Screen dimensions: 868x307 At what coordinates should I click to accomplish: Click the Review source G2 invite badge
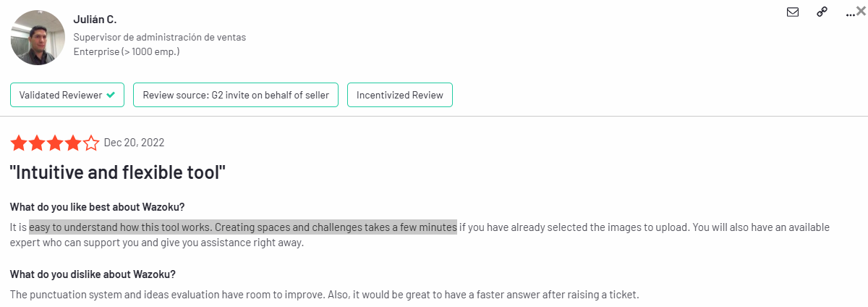point(236,95)
